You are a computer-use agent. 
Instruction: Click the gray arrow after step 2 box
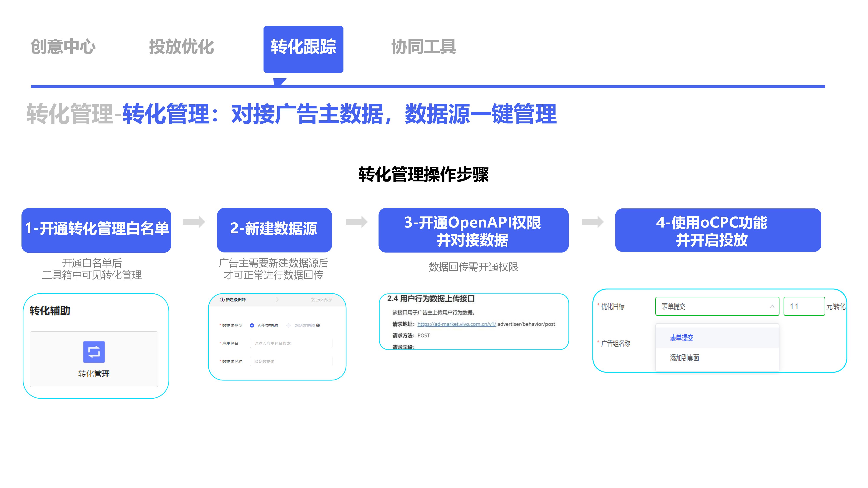(x=356, y=222)
